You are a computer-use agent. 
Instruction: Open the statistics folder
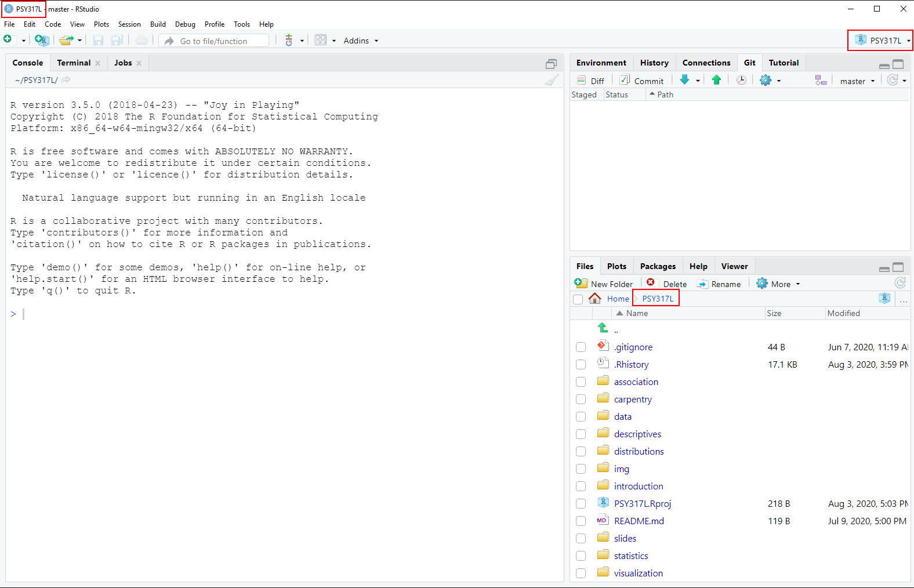(631, 556)
